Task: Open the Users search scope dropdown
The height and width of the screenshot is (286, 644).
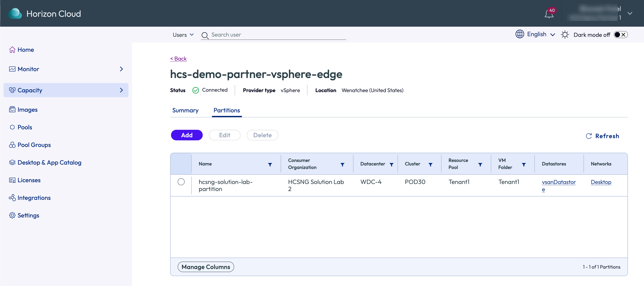Action: click(183, 35)
